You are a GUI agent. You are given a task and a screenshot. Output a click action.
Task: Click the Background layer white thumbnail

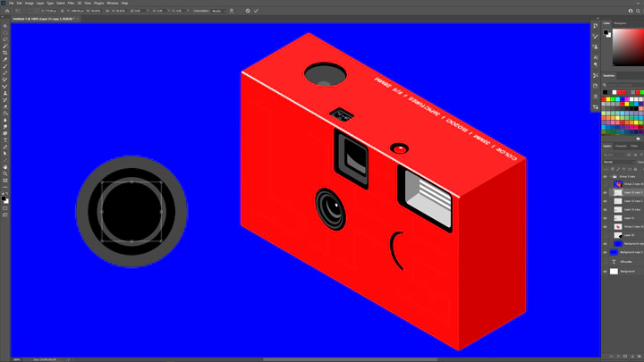[614, 272]
